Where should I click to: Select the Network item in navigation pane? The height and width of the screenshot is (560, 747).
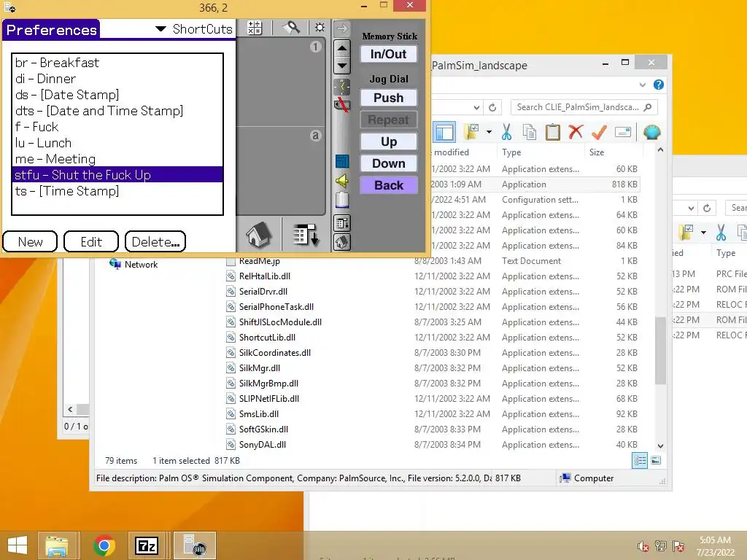click(x=134, y=264)
